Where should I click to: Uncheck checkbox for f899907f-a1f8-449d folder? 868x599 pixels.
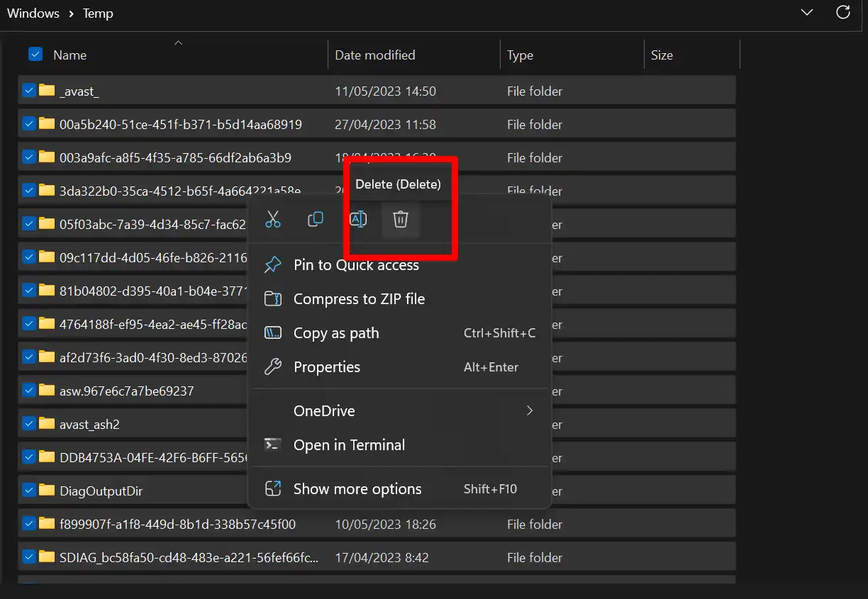(29, 523)
